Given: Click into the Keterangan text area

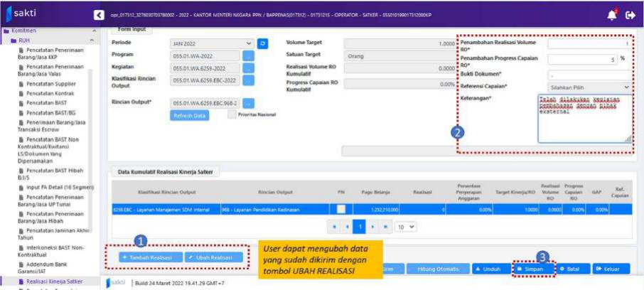Looking at the screenshot, I should click(x=584, y=117).
